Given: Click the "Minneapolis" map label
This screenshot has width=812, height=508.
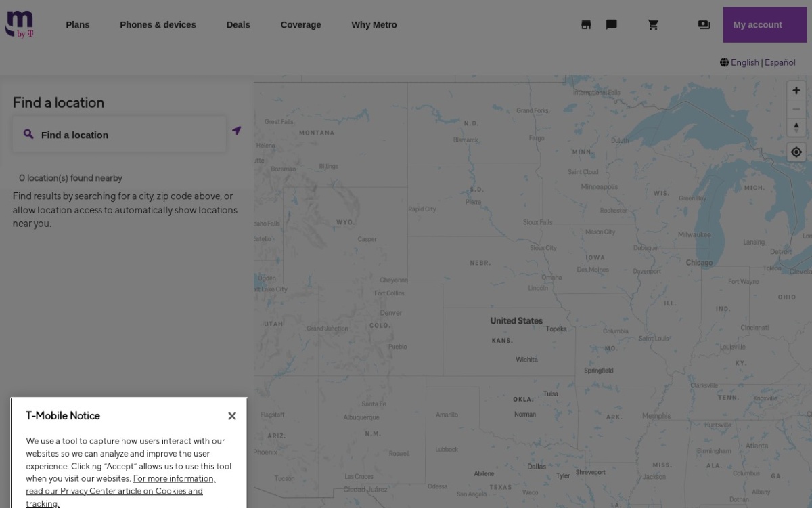Looking at the screenshot, I should (600, 187).
